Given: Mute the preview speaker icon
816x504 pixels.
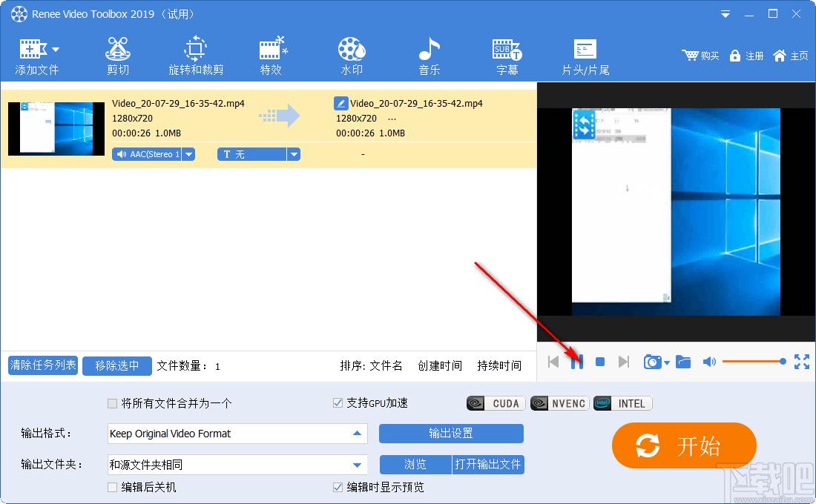Looking at the screenshot, I should pyautogui.click(x=709, y=362).
